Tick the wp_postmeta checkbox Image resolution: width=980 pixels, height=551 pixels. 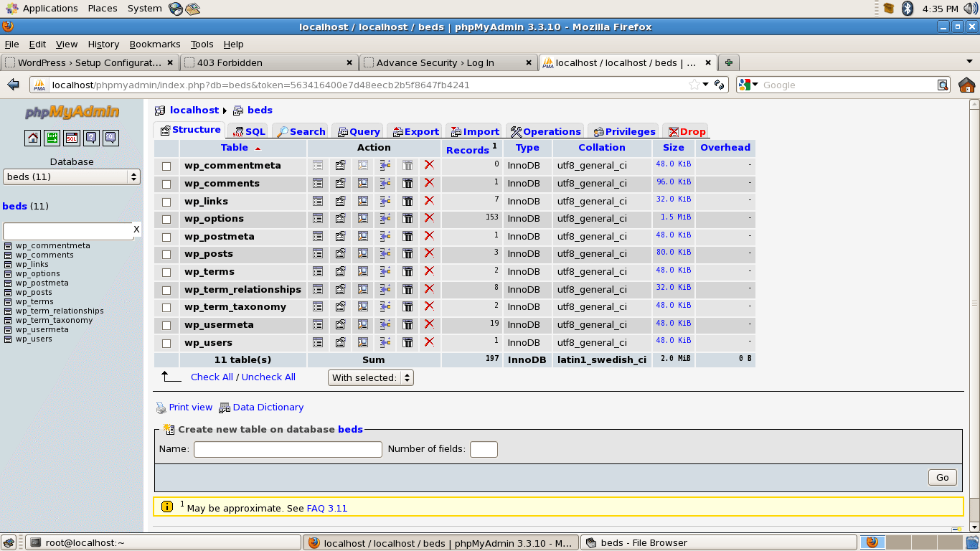[x=166, y=237]
